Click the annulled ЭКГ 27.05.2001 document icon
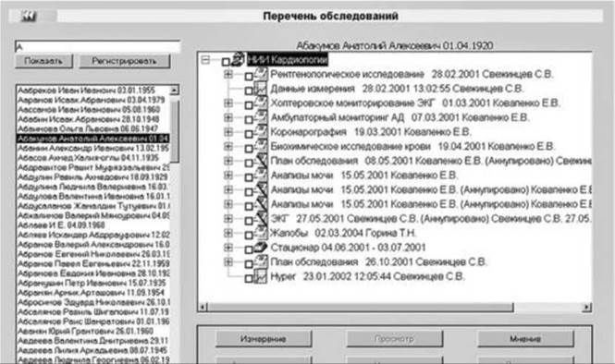Screen dimensions: 615x364 [x=261, y=218]
